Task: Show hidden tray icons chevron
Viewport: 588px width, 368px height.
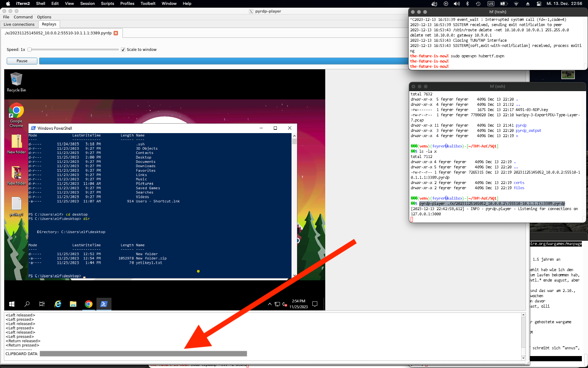Action: 270,304
